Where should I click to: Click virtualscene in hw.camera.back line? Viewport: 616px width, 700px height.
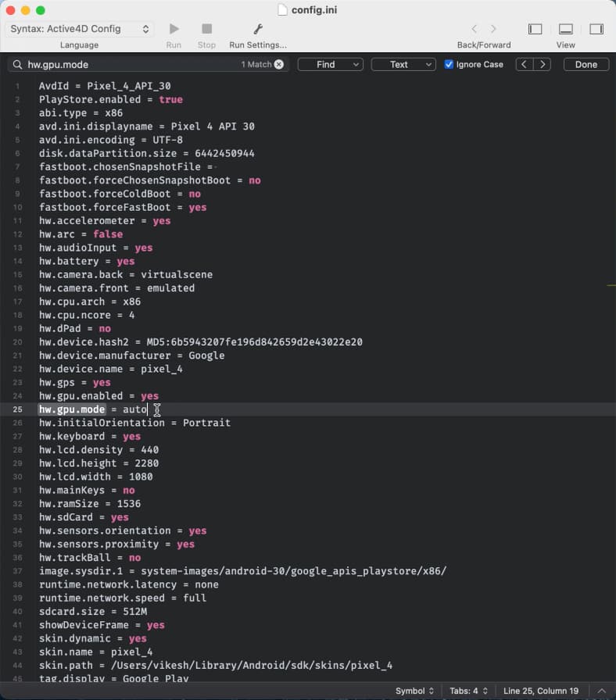click(x=177, y=274)
